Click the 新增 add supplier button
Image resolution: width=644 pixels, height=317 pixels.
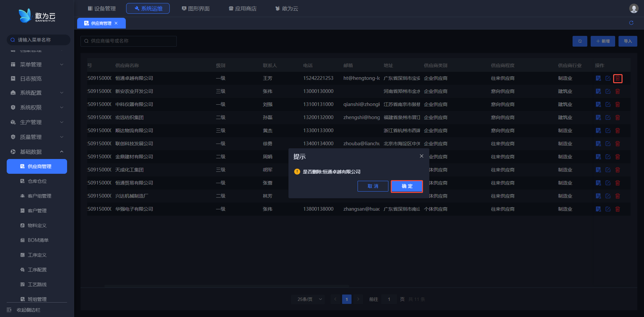[x=603, y=41]
